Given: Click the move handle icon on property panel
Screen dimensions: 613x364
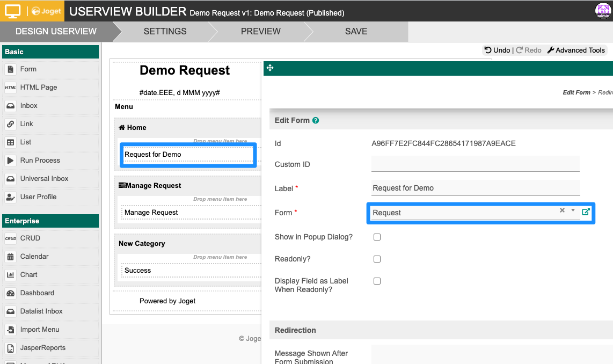Looking at the screenshot, I should point(270,68).
